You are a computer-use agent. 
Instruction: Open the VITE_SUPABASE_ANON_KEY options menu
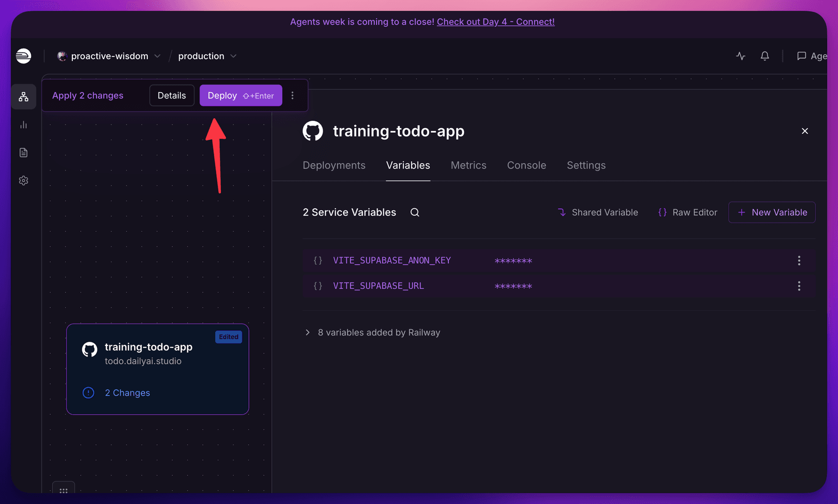799,261
